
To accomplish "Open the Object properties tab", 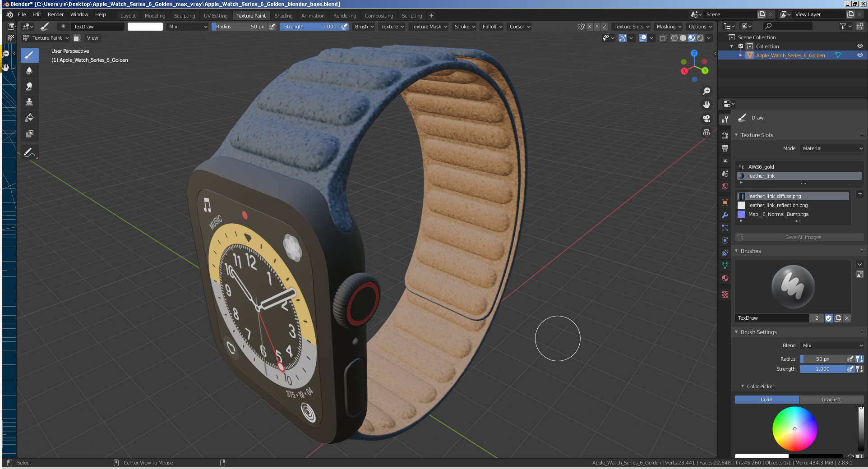I will tap(725, 202).
